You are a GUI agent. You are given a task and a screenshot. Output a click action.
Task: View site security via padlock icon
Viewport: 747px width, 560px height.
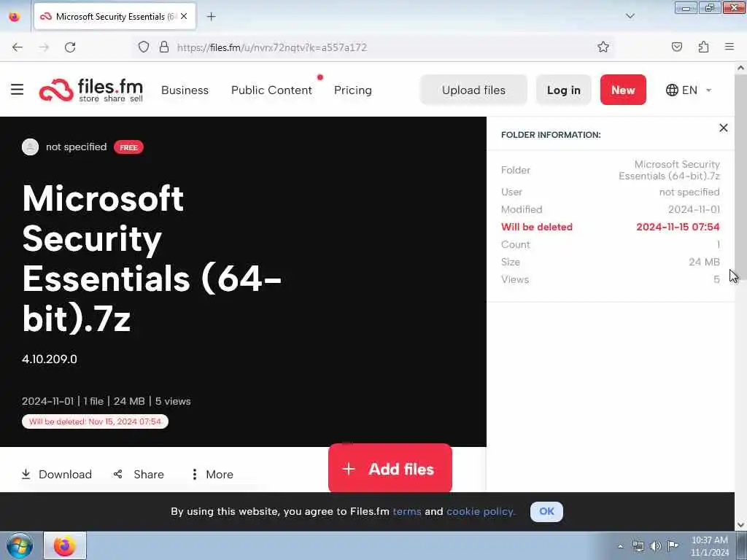[164, 47]
